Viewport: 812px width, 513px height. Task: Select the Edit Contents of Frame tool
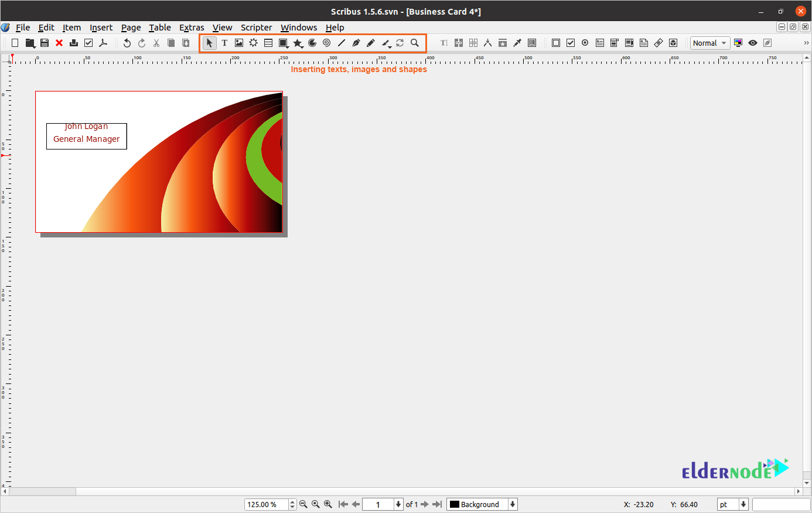(444, 43)
